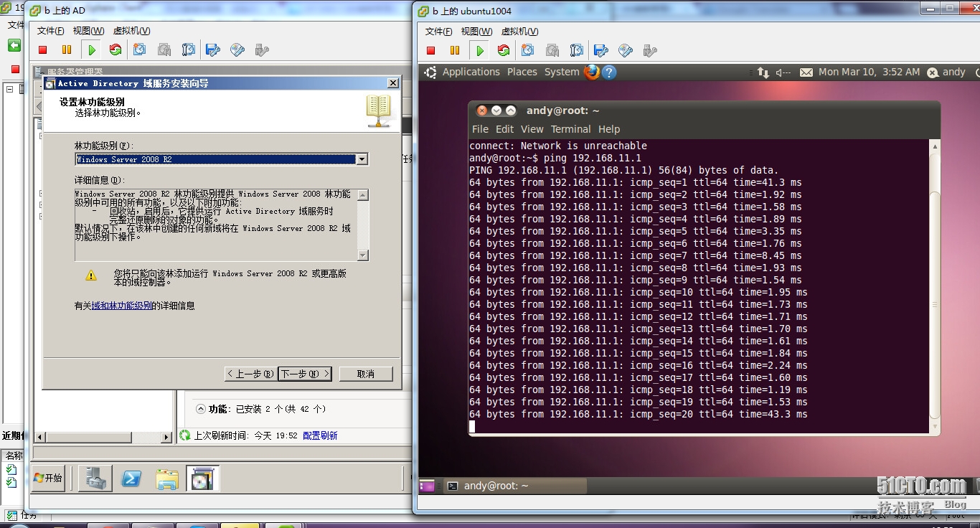
Task: Click volume speaker icon in Ubuntu panel
Action: (783, 72)
